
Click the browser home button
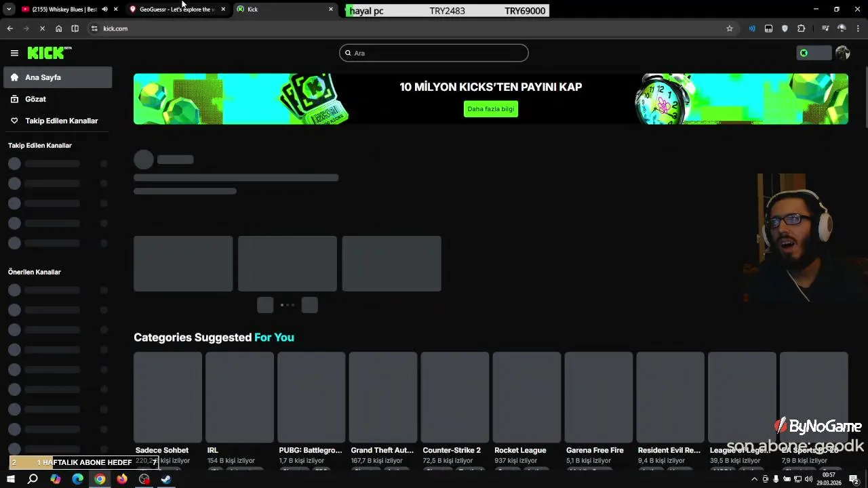pyautogui.click(x=59, y=28)
